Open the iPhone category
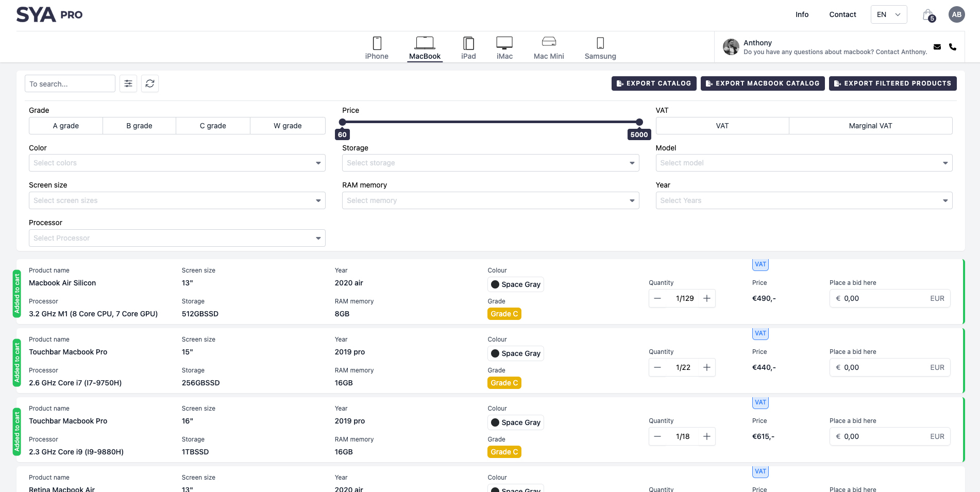 coord(377,48)
